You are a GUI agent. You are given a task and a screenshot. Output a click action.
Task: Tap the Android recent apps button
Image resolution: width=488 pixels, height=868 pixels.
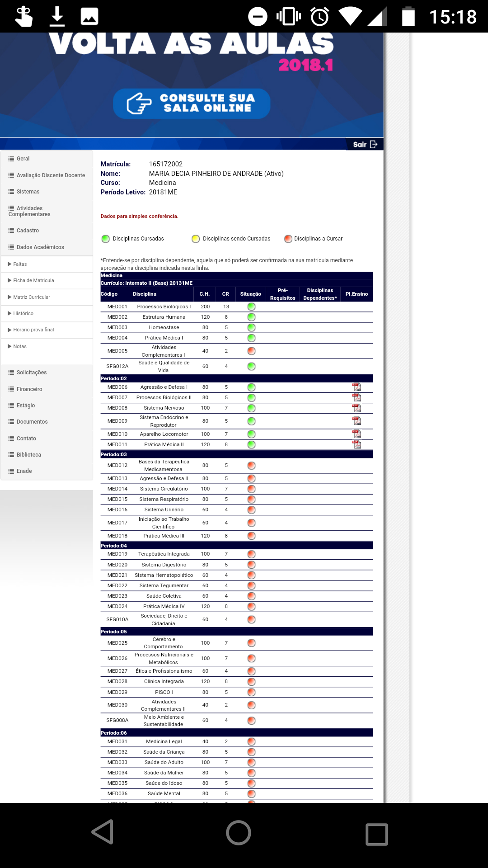point(376,834)
